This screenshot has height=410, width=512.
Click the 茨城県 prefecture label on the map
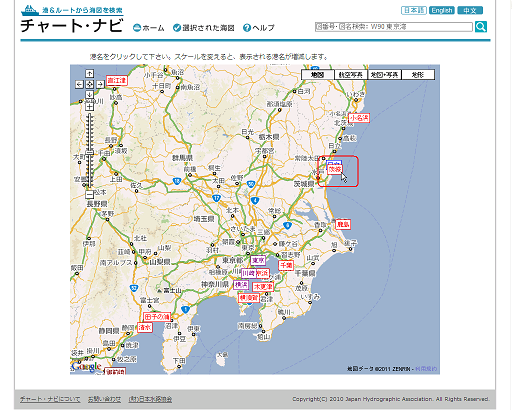(x=304, y=184)
